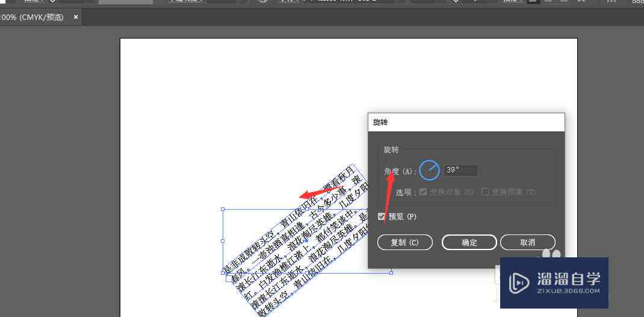Toggle the 变换对象 (O) checkbox

(424, 192)
